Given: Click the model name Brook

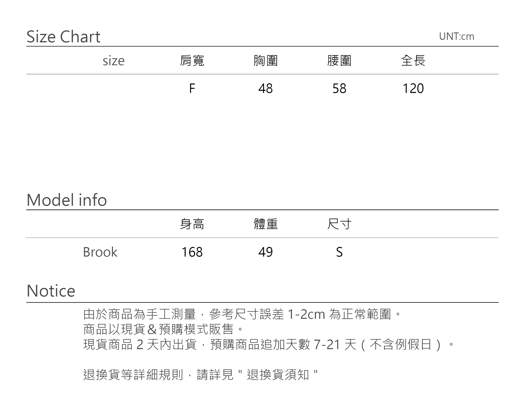Looking at the screenshot, I should 100,252.
